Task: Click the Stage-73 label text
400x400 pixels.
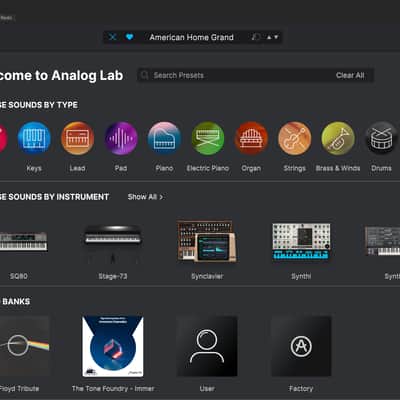Action: point(113,276)
